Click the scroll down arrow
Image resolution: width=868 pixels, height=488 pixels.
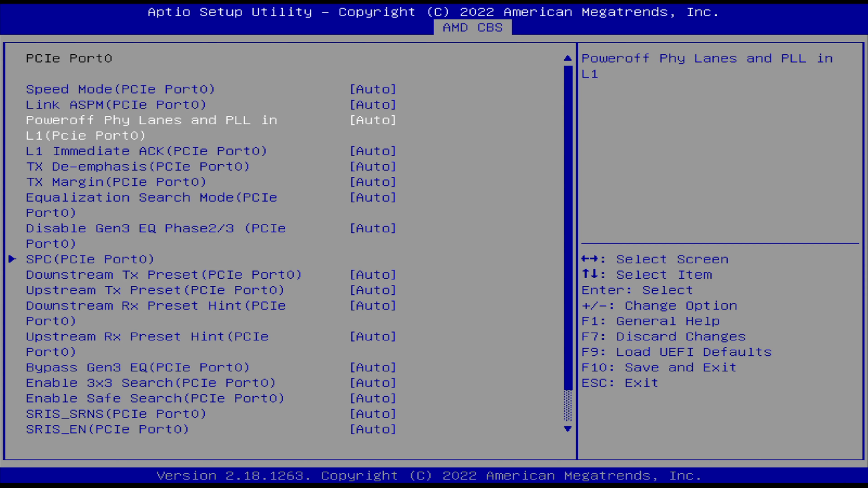click(568, 429)
